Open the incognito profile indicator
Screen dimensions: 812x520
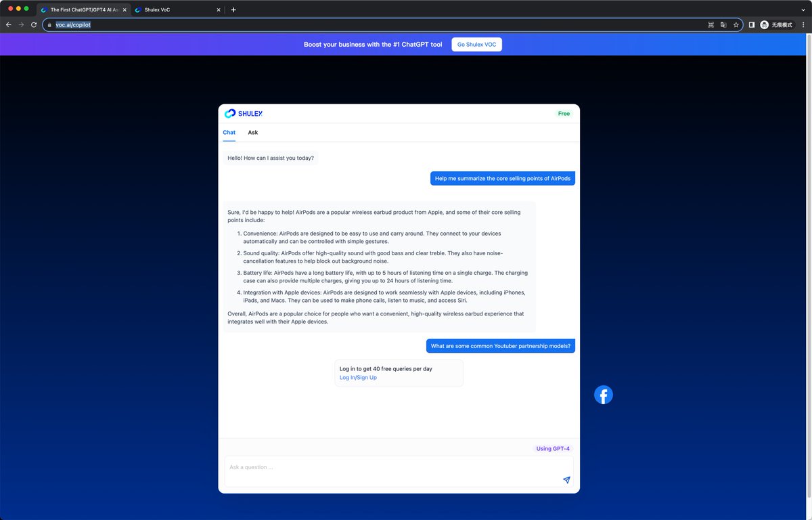[776, 24]
